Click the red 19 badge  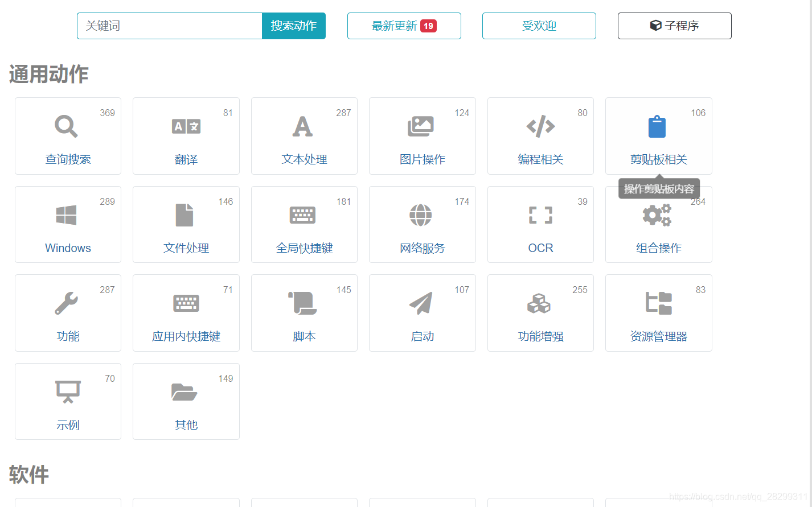click(x=428, y=26)
